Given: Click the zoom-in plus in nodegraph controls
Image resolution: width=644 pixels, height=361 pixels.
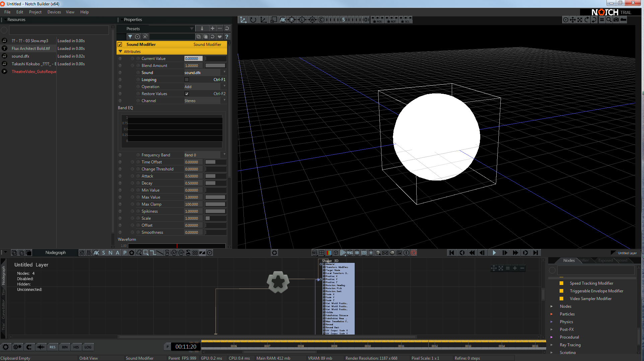Looking at the screenshot, I should 515,268.
